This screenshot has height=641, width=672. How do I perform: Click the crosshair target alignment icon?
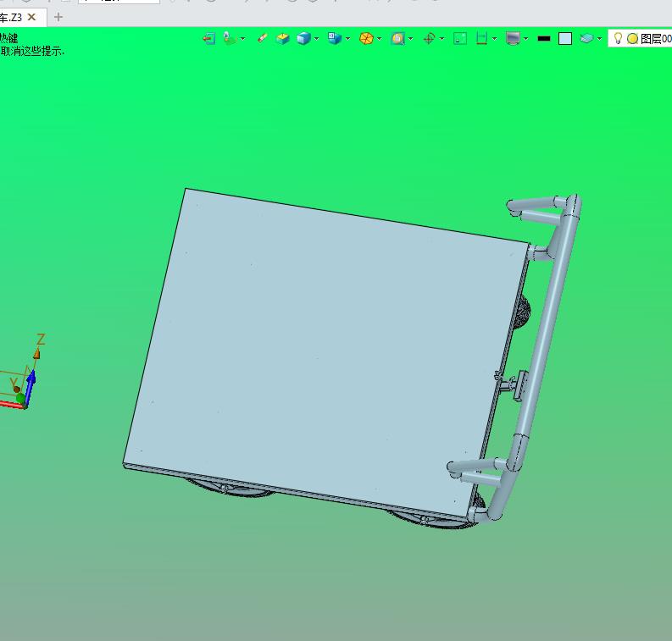(x=429, y=39)
